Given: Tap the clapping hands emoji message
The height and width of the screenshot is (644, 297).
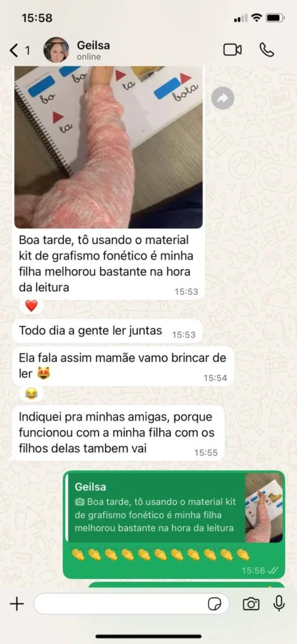Looking at the screenshot, I should pos(161,555).
